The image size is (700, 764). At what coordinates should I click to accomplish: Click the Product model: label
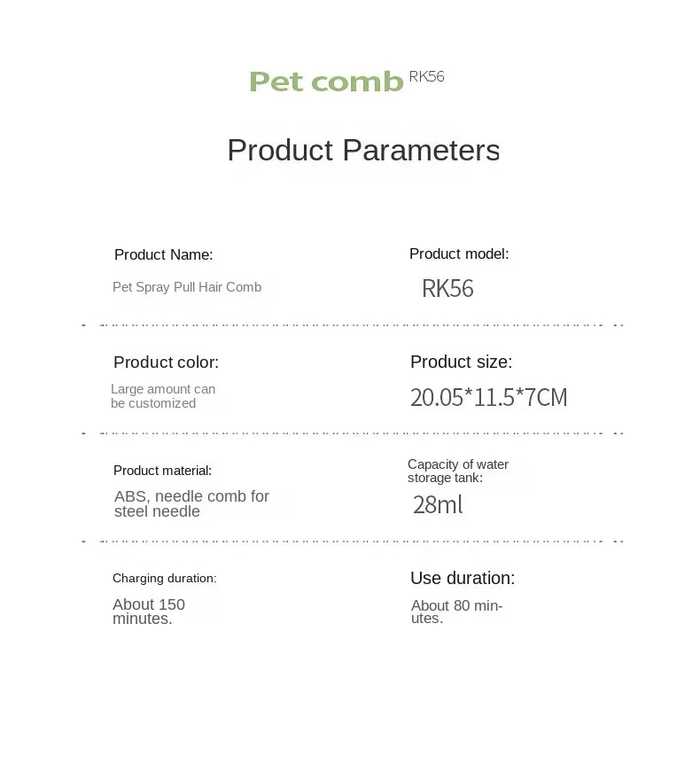(x=459, y=253)
